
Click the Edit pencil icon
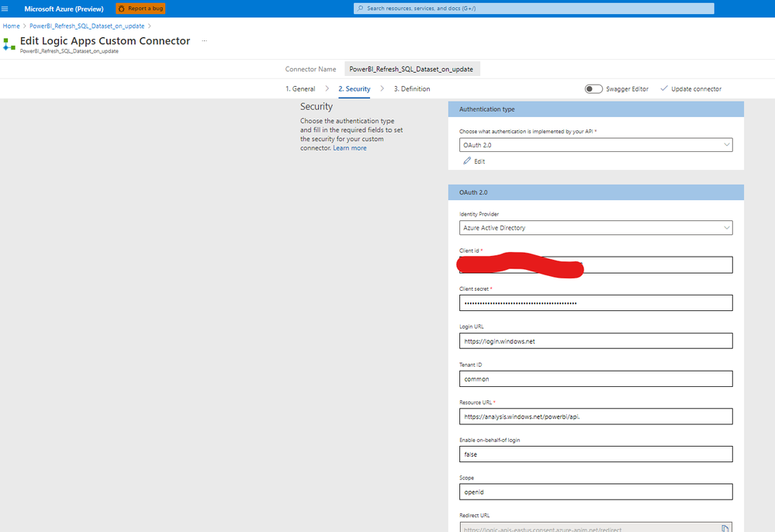[467, 161]
